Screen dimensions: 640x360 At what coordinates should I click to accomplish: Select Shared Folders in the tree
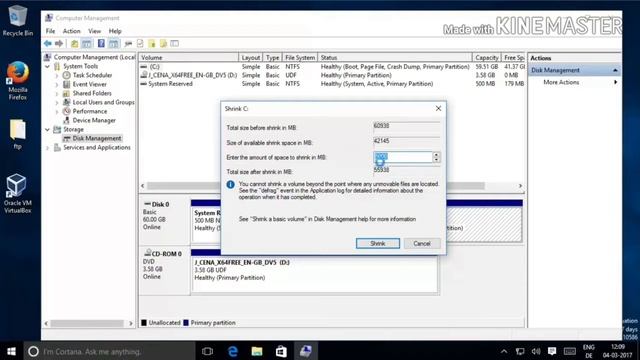tap(92, 93)
